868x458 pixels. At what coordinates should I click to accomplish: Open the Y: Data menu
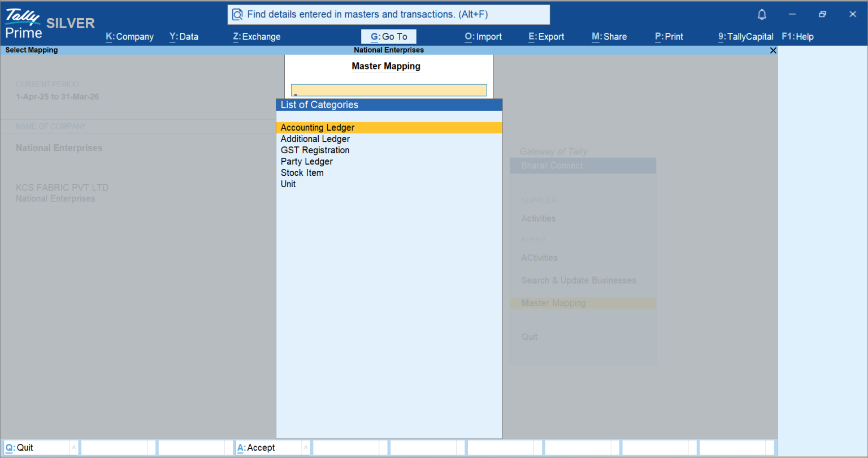184,37
